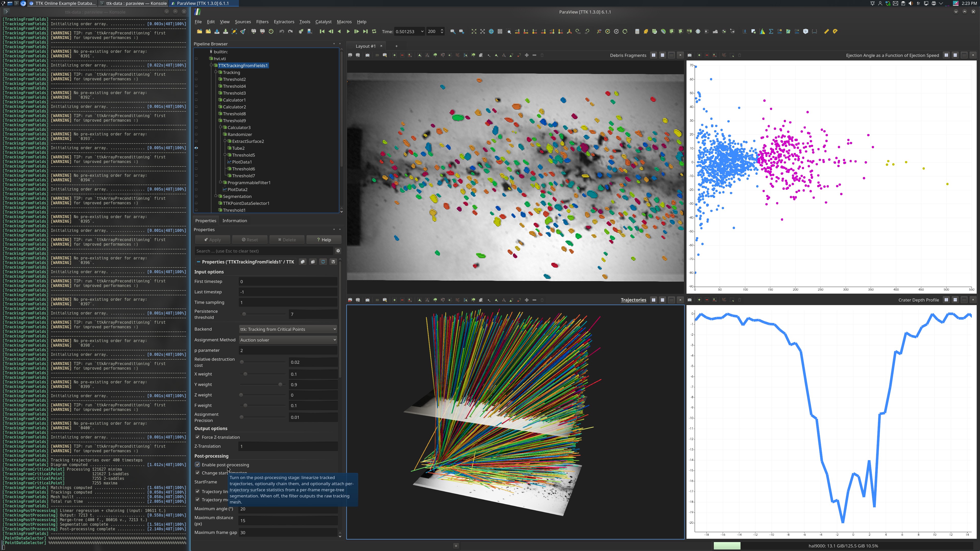Image resolution: width=980 pixels, height=551 pixels.
Task: Toggle the Force Z-translation checkbox
Action: coord(198,437)
